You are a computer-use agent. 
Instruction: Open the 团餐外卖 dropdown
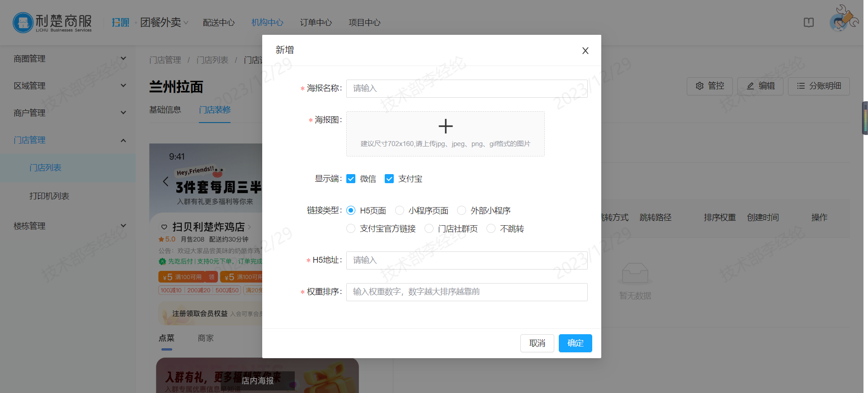(164, 23)
